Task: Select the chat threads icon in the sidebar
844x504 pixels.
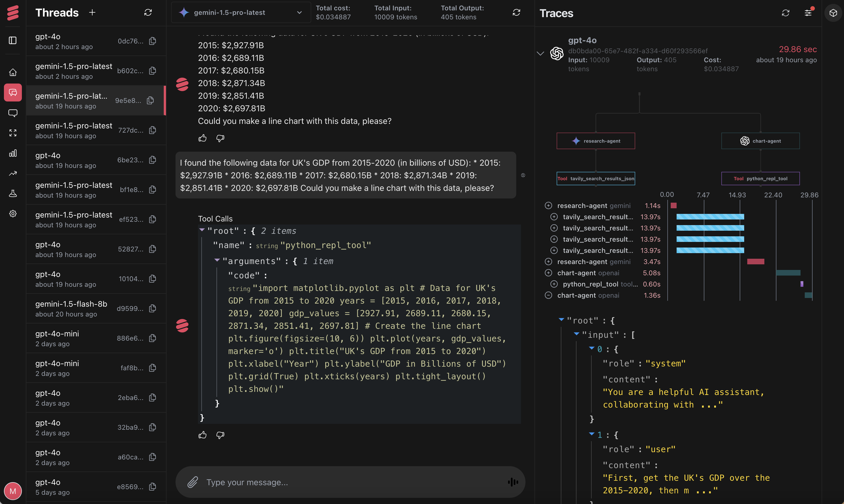Action: 13,93
